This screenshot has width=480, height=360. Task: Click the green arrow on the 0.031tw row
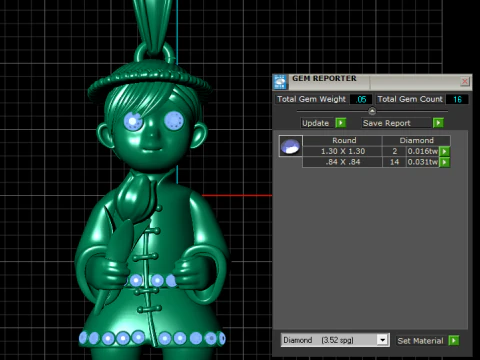point(445,162)
